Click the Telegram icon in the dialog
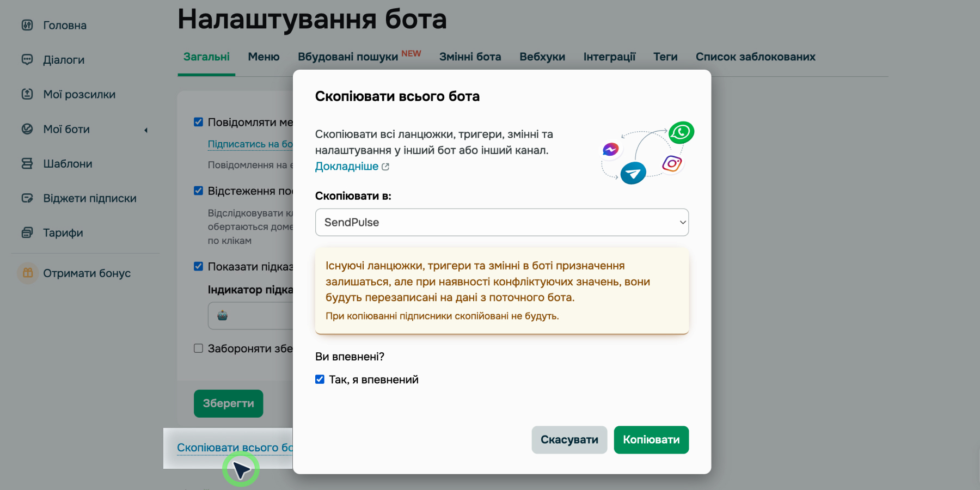 (x=632, y=173)
